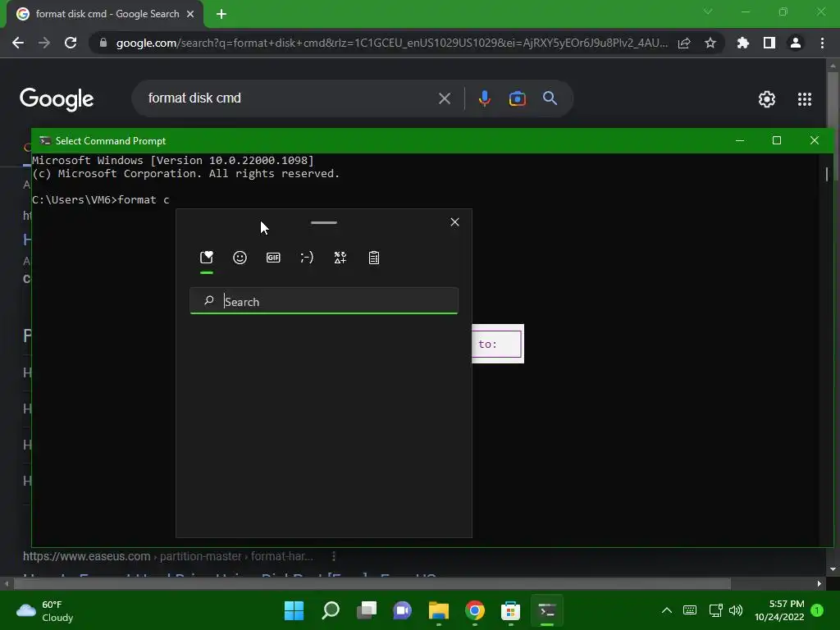
Task: Open the weather widget 60°F Cloudy
Action: click(x=45, y=610)
